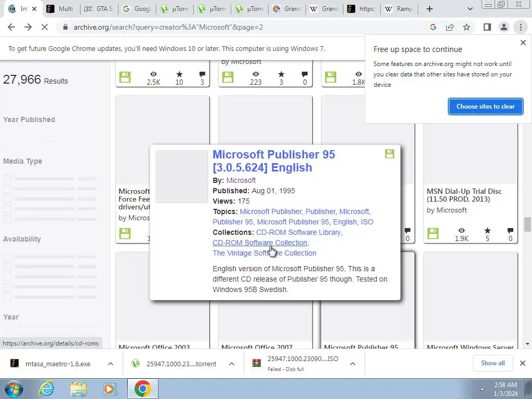Switch to the https tab

click(362, 9)
